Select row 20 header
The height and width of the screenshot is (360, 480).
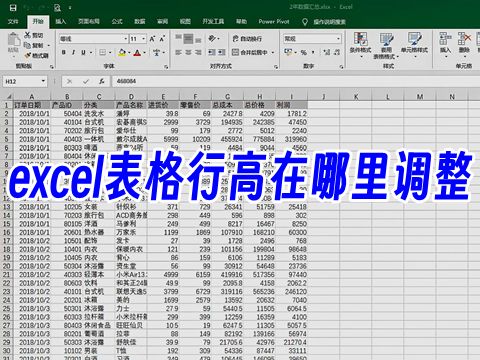(x=7, y=266)
